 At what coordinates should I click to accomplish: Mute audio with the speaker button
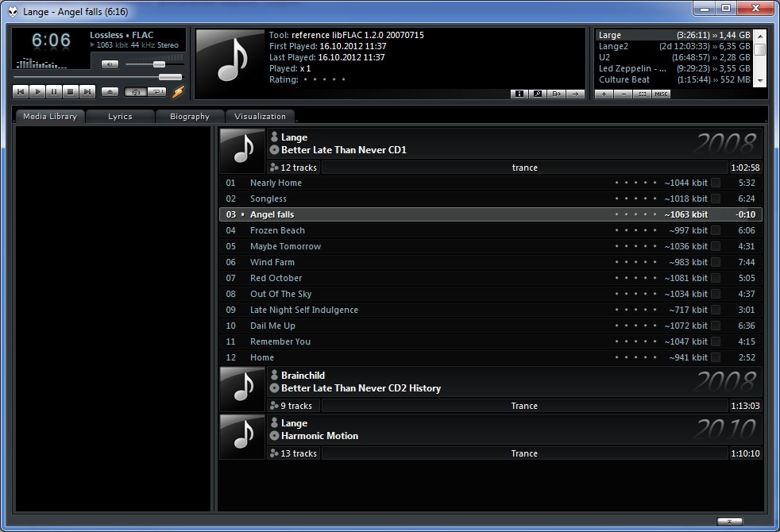coord(110,64)
